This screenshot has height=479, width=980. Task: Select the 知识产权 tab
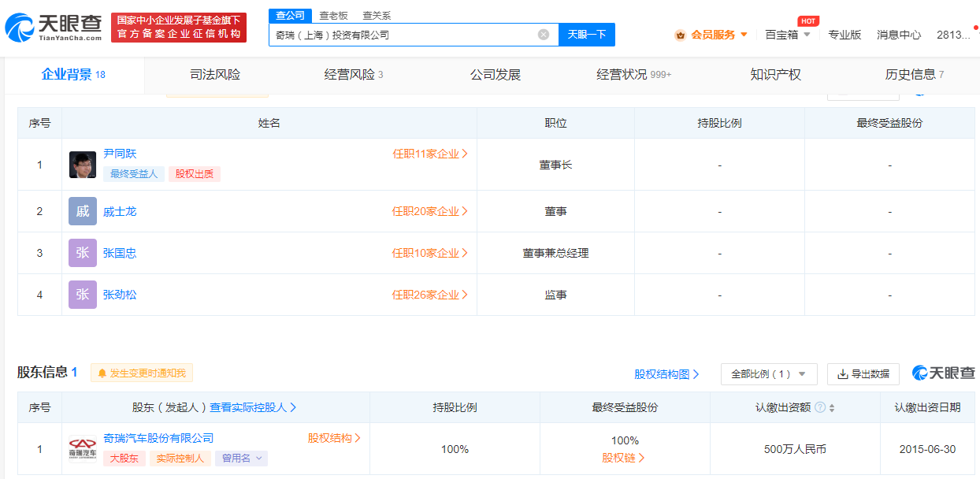[776, 75]
